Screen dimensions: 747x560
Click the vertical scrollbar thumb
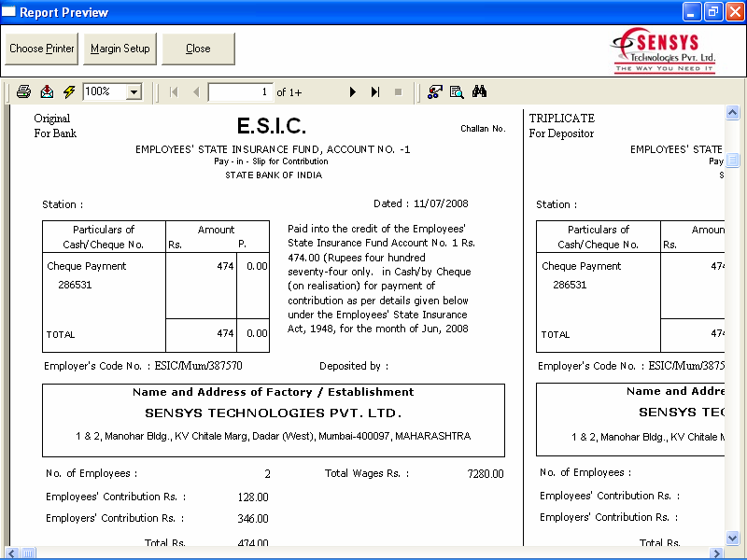(732, 160)
